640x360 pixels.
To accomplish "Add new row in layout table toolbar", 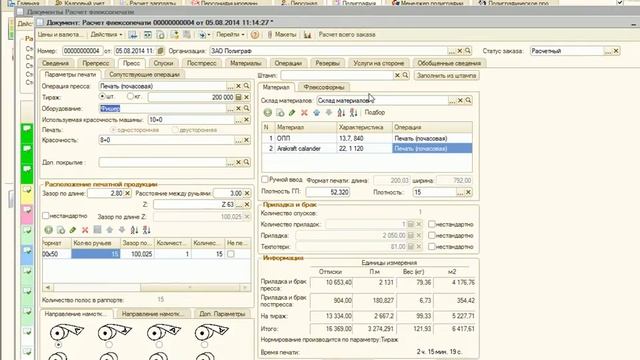I will [x=48, y=230].
